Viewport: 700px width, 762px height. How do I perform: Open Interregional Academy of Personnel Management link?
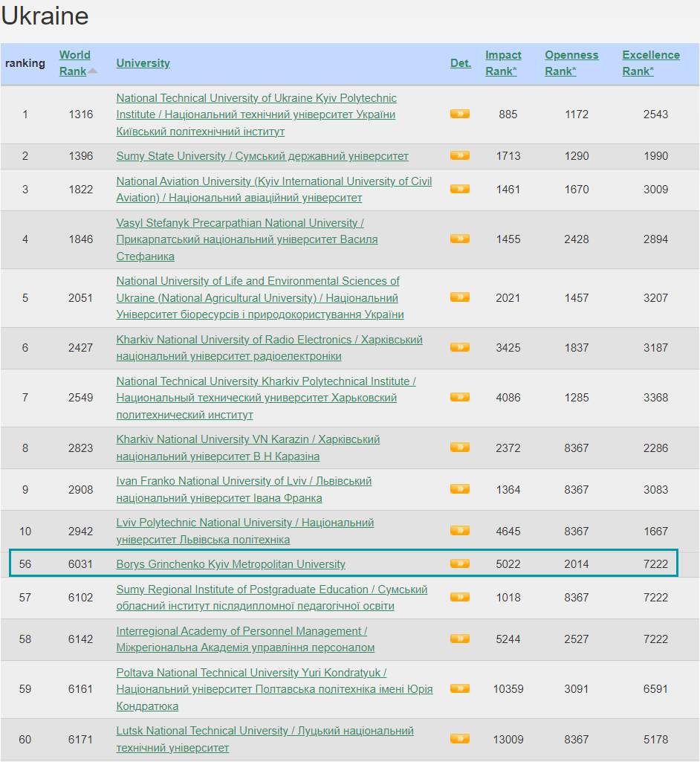click(242, 631)
